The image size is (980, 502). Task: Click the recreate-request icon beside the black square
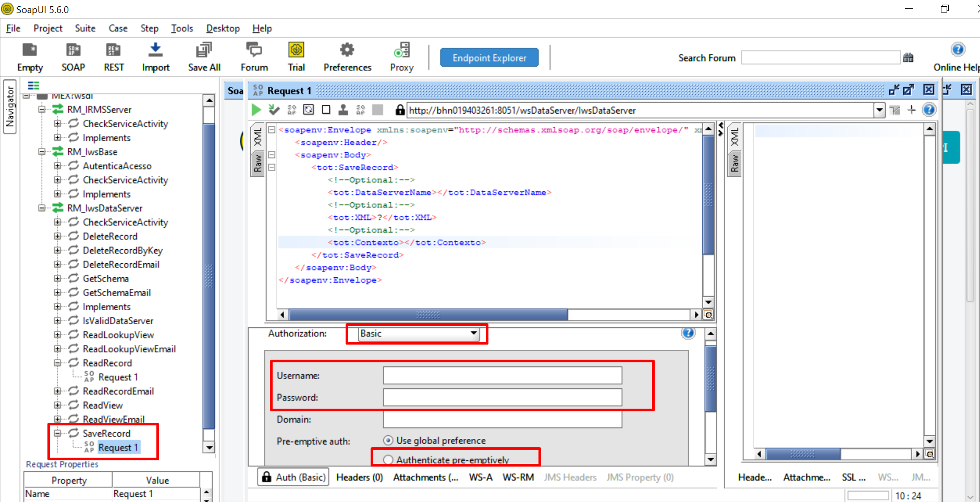click(x=309, y=110)
